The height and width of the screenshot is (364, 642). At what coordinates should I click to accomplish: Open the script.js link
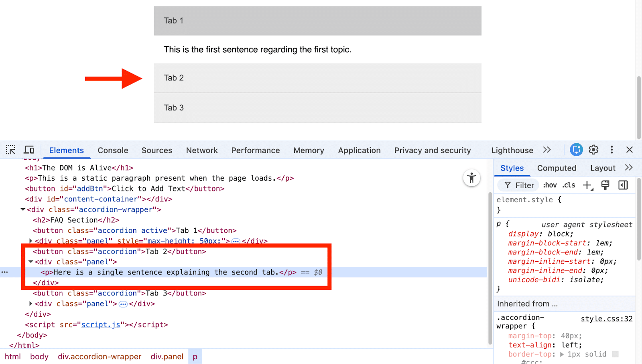(x=101, y=325)
